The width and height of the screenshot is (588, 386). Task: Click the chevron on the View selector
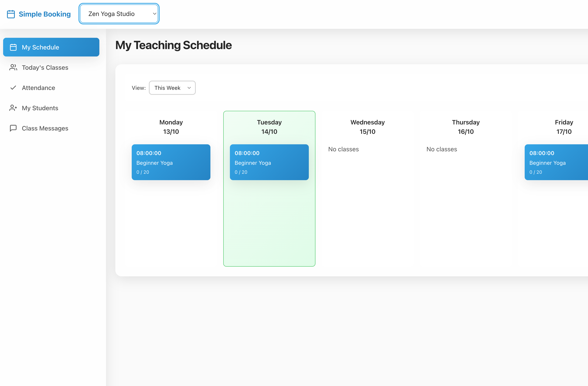point(189,88)
